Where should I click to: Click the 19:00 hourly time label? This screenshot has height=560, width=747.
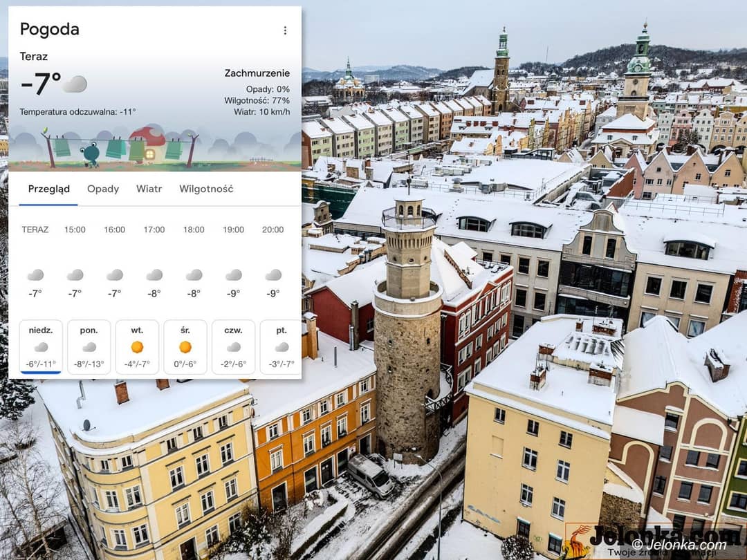coord(233,230)
